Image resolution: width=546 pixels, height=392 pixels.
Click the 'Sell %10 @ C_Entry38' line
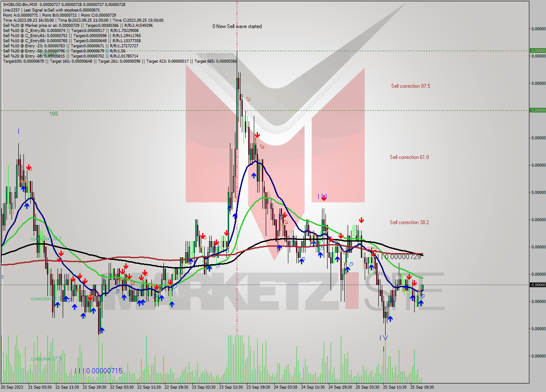tap(71, 30)
